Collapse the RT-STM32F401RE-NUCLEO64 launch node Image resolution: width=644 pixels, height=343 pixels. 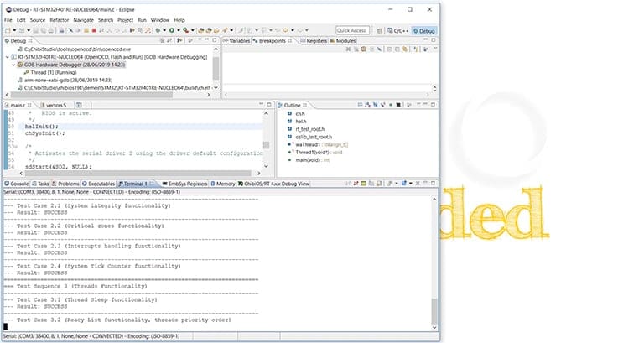tap(8, 57)
